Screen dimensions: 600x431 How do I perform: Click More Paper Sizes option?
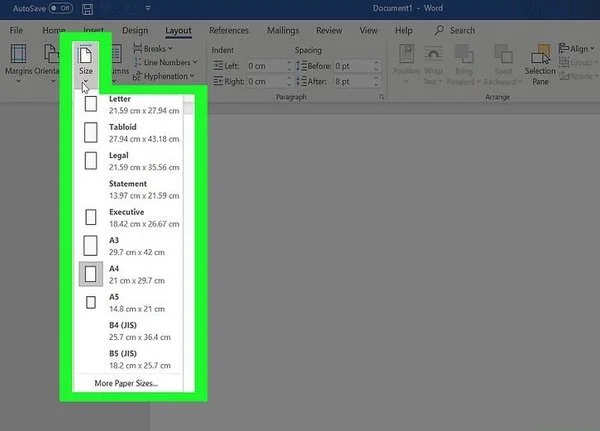point(126,383)
